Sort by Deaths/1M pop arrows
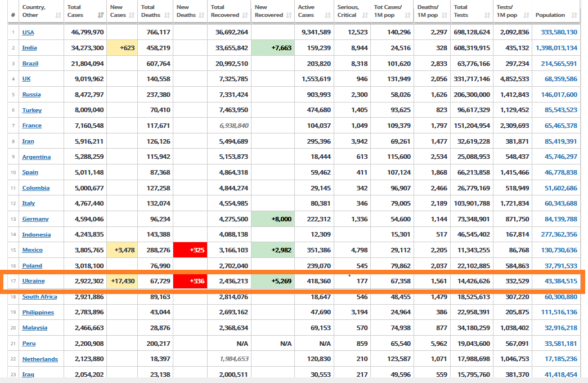 (445, 15)
